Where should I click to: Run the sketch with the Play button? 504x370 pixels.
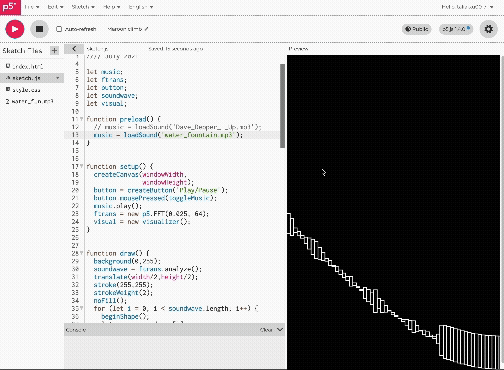click(x=15, y=29)
